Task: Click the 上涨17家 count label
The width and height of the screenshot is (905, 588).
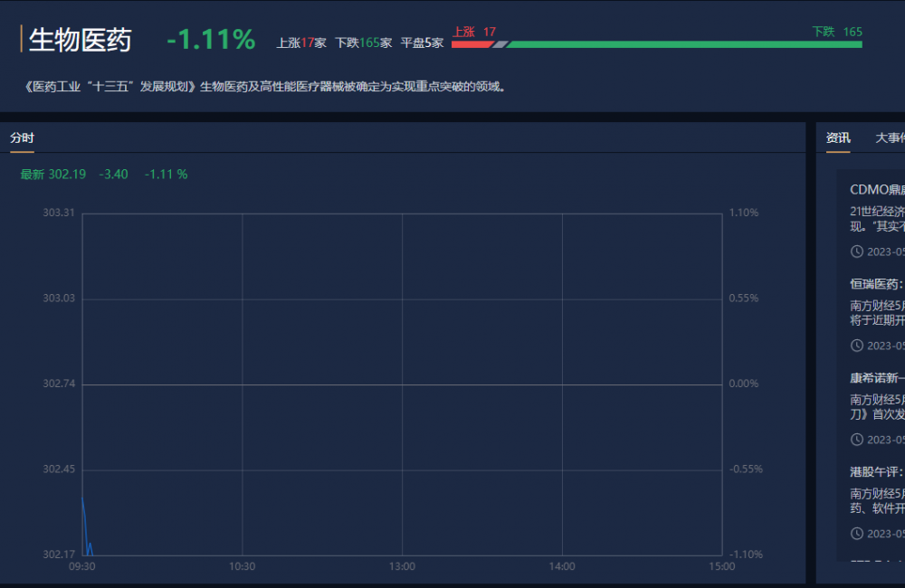Action: pos(301,43)
